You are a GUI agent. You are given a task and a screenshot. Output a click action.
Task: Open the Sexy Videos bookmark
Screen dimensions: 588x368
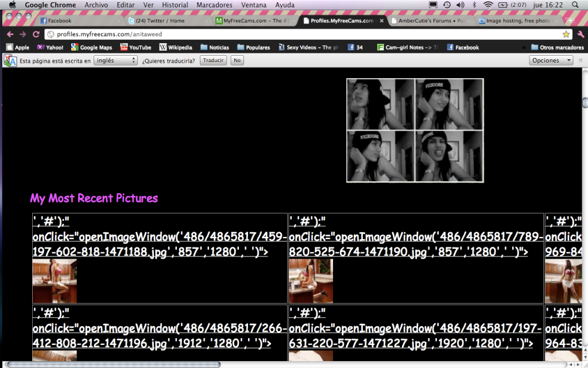pos(308,47)
